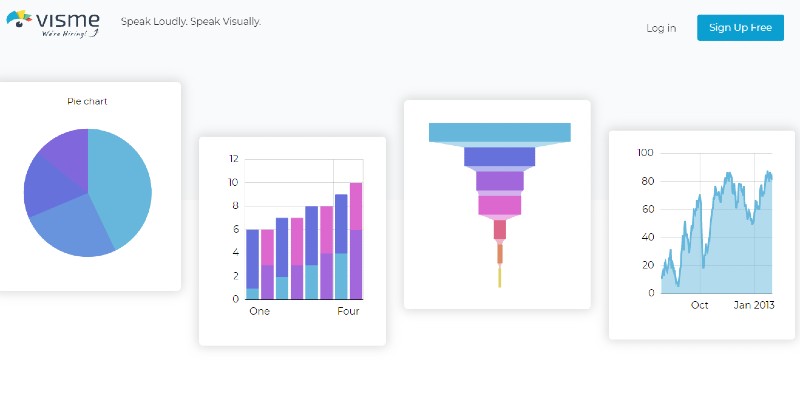
Task: Select the Pie chart card title
Action: pos(87,102)
